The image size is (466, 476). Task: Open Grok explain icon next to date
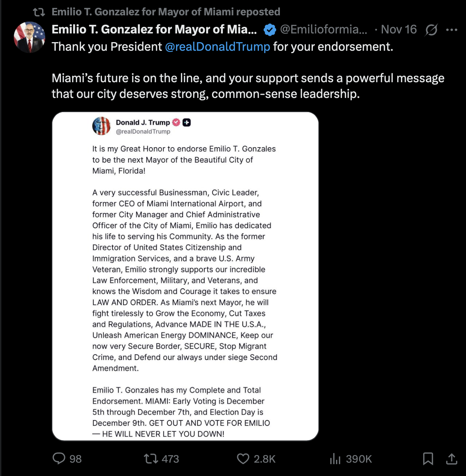tap(431, 30)
